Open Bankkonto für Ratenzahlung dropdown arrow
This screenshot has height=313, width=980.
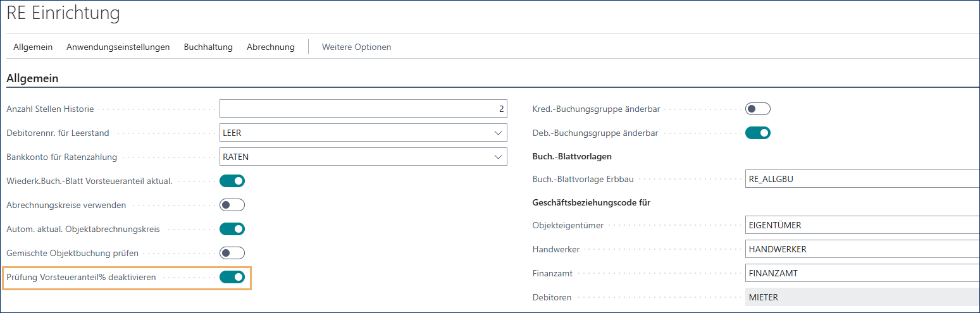click(x=497, y=157)
